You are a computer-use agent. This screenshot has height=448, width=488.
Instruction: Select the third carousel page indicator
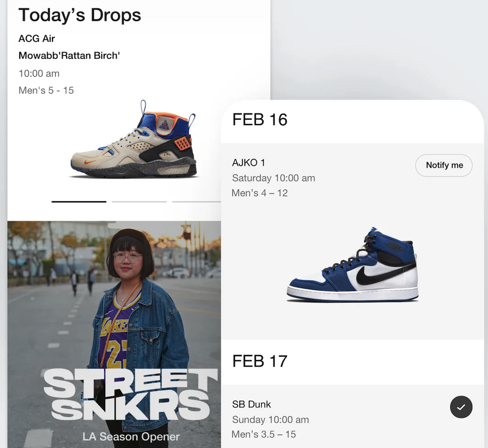pyautogui.click(x=197, y=202)
